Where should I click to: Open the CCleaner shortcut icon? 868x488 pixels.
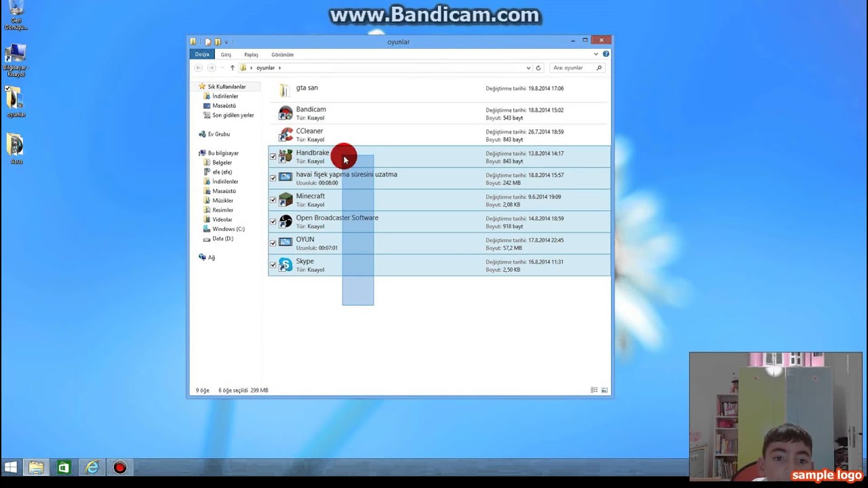[x=285, y=135]
